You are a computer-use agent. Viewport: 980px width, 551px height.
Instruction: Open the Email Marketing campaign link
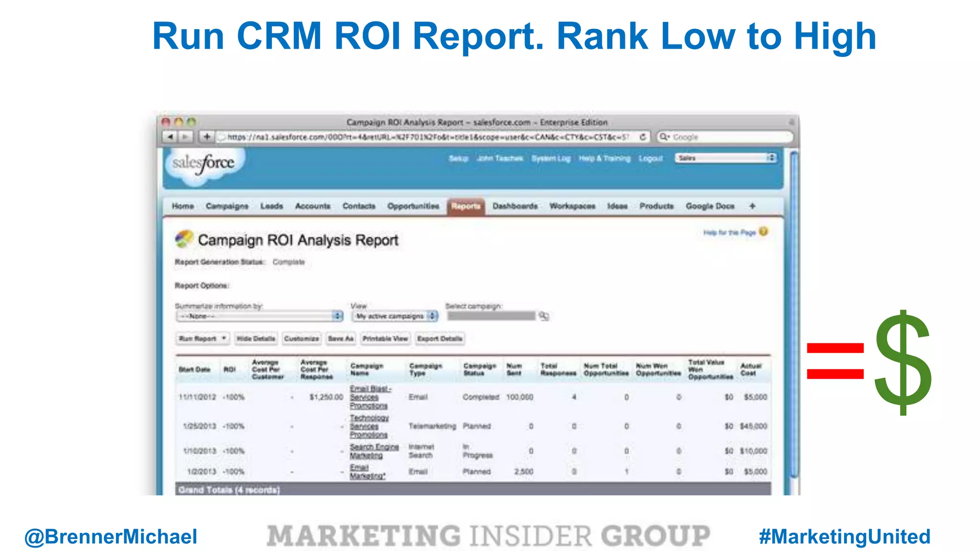tap(367, 472)
